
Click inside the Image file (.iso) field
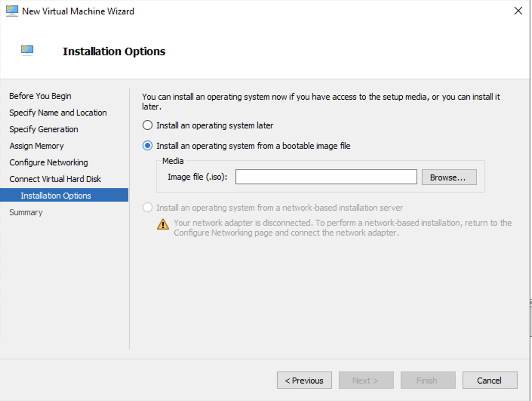[326, 177]
